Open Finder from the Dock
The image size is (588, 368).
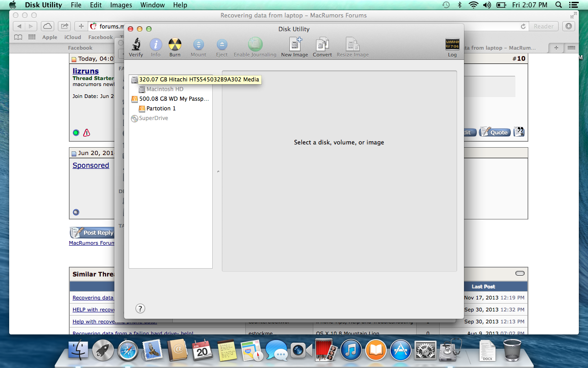tap(78, 351)
